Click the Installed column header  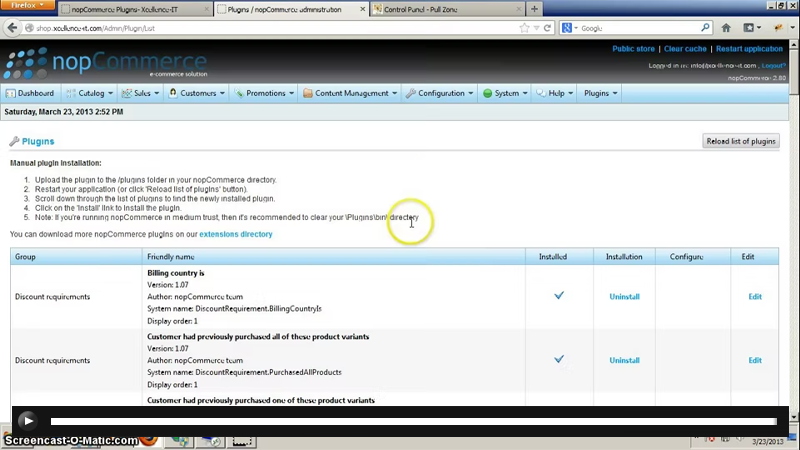click(559, 257)
